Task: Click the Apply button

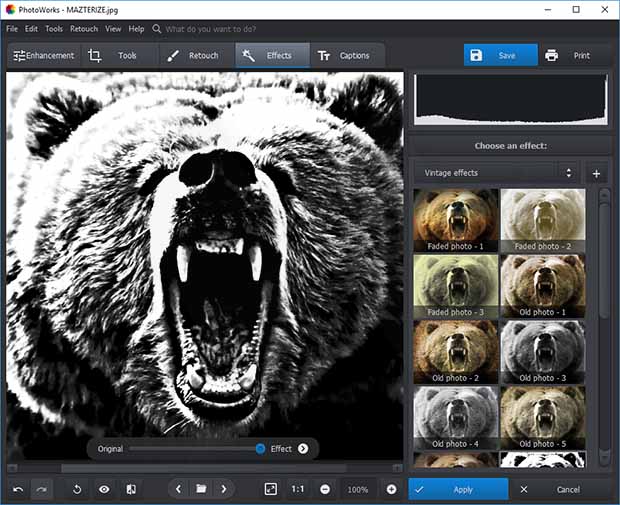Action: click(x=458, y=490)
